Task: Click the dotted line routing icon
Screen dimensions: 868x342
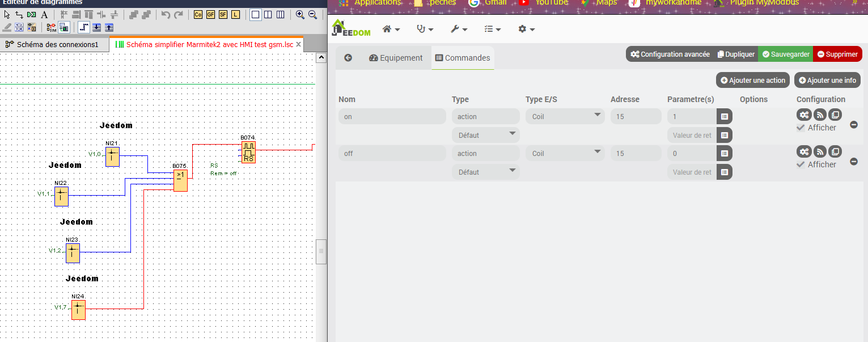Action: pos(83,27)
